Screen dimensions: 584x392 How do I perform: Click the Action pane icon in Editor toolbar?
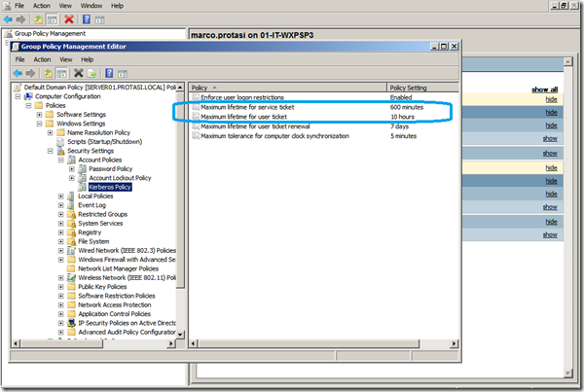(123, 73)
